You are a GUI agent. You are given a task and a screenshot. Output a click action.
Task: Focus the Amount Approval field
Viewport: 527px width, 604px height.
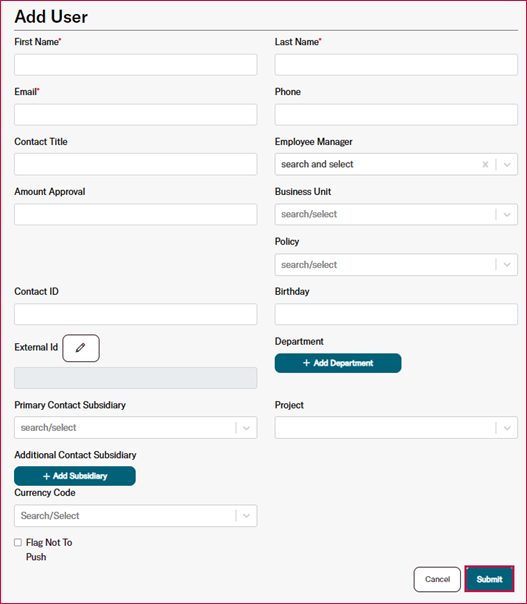click(136, 214)
